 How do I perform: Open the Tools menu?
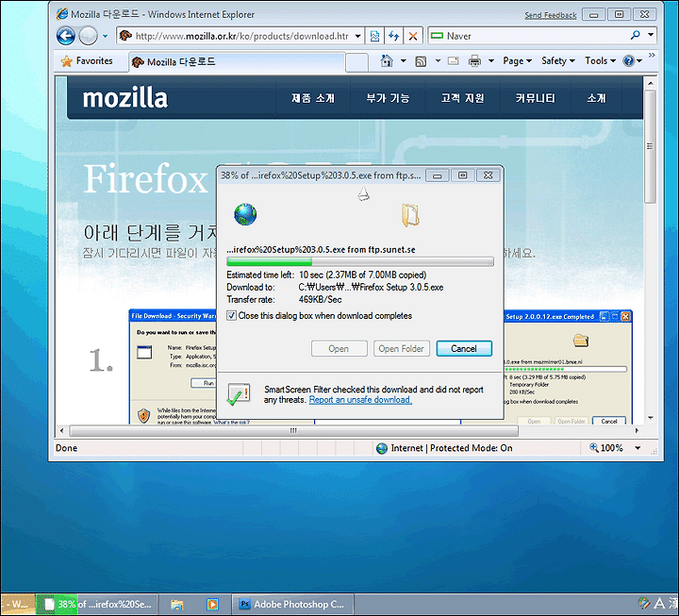(600, 61)
